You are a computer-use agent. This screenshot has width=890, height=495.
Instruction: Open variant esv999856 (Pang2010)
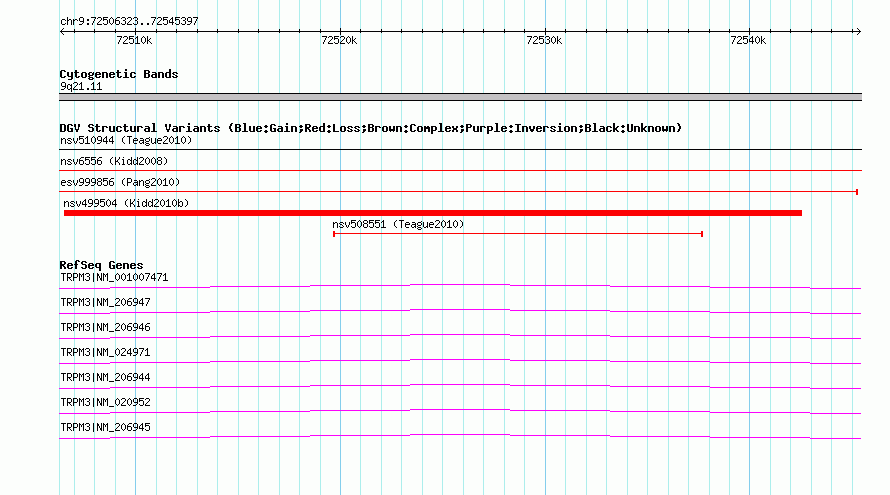[120, 182]
